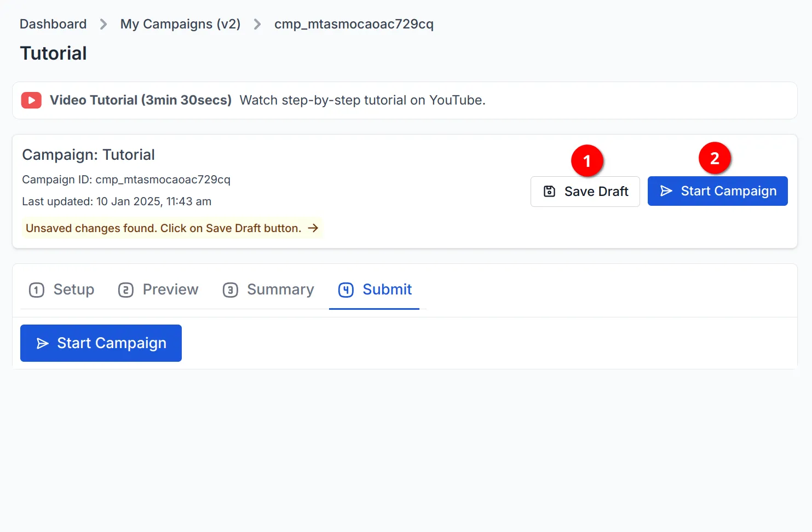The image size is (812, 532).
Task: Click the arrow icon after Save Draft warning
Action: (313, 228)
